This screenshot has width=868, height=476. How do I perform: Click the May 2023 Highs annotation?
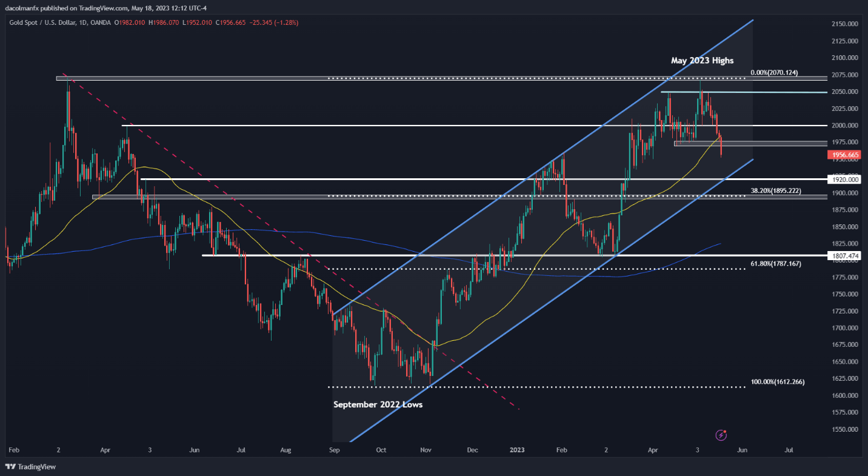pos(702,61)
